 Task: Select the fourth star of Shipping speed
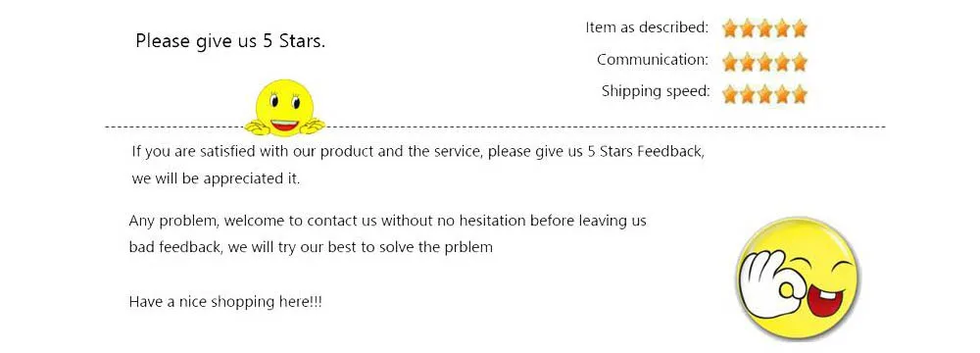tap(782, 94)
